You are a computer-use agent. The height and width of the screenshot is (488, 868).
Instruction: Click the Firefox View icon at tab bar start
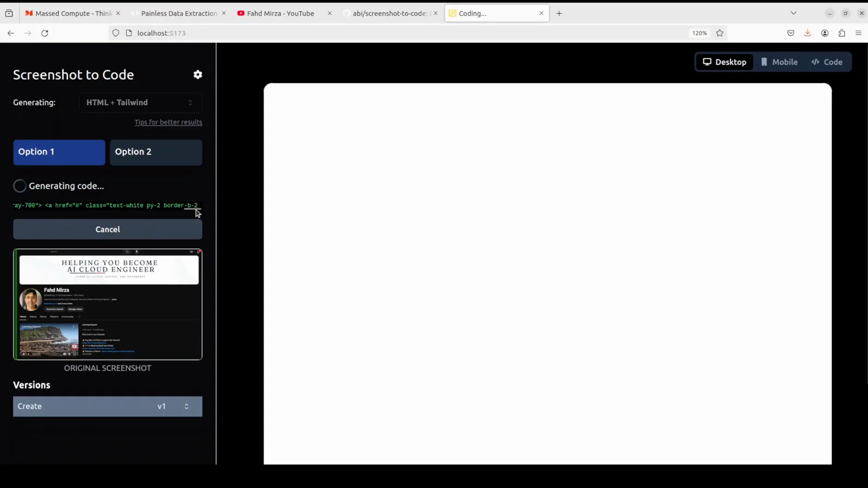tap(9, 14)
